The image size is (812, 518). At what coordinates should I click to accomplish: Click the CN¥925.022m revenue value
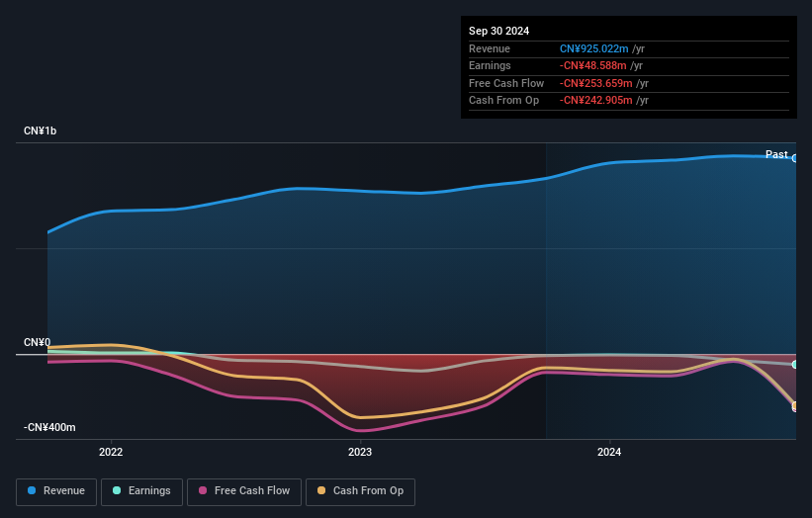point(594,48)
